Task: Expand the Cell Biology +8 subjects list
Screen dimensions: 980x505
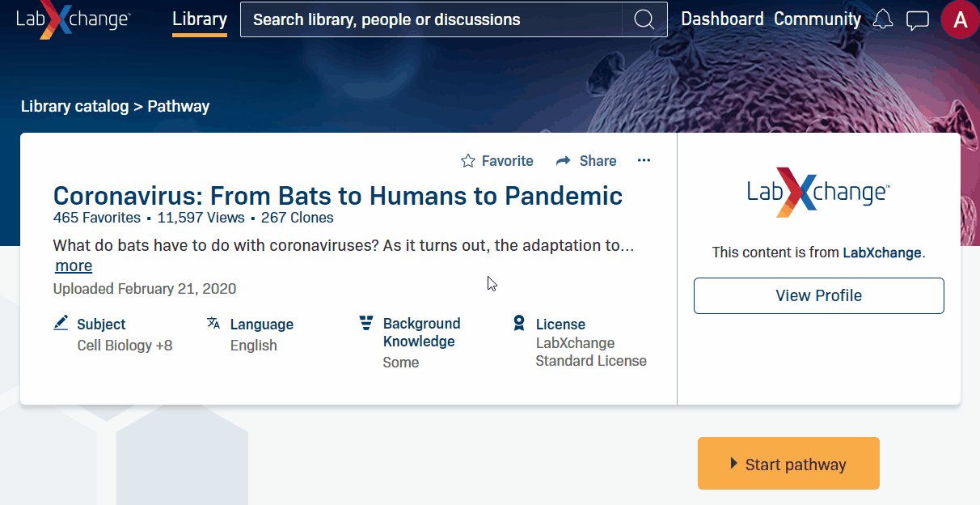Action: 125,346
